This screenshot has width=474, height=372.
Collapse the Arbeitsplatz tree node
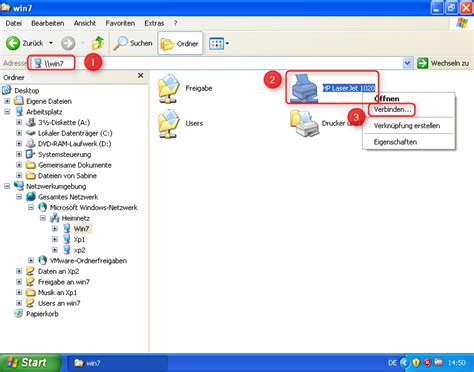[7, 112]
